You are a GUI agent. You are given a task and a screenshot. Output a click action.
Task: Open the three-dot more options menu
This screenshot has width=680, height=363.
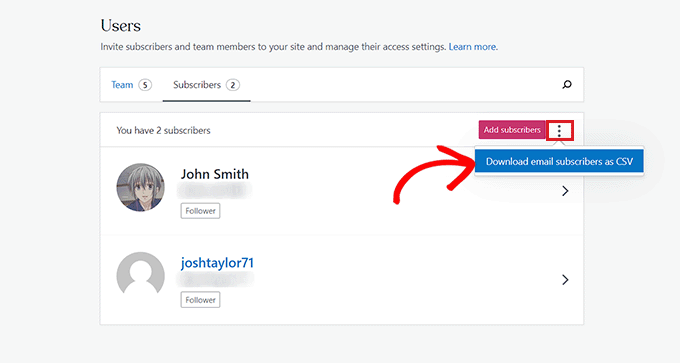pos(559,130)
